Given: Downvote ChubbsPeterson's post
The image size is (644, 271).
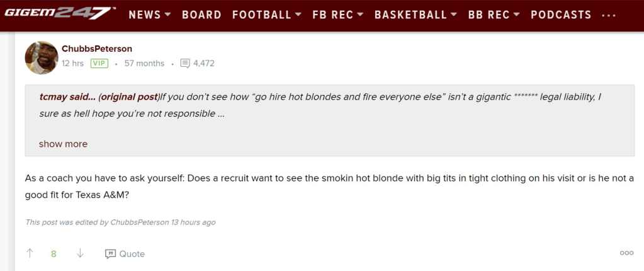Looking at the screenshot, I should (80, 253).
